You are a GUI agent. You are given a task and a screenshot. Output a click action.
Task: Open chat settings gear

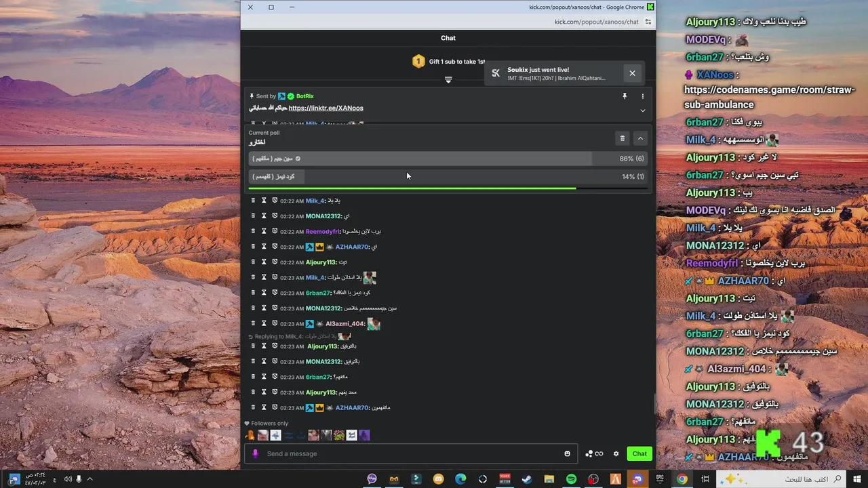616,453
